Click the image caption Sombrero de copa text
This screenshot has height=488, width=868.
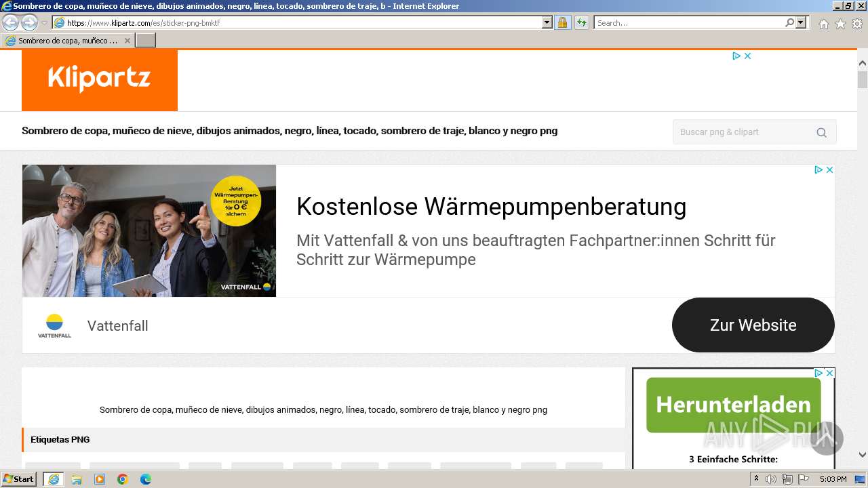(x=323, y=410)
